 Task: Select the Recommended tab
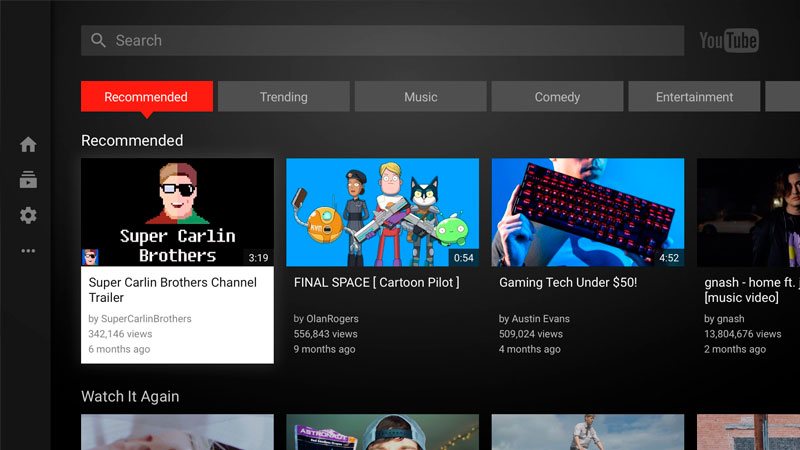[x=146, y=96]
